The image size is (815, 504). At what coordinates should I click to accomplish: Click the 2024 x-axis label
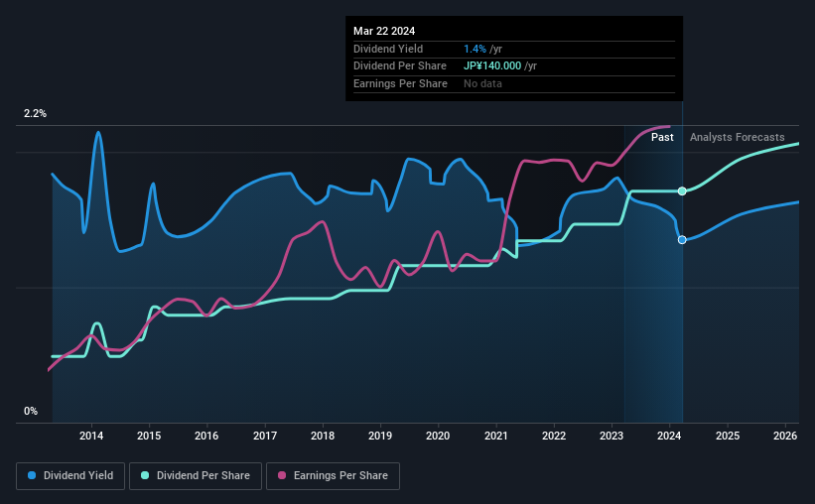(669, 436)
